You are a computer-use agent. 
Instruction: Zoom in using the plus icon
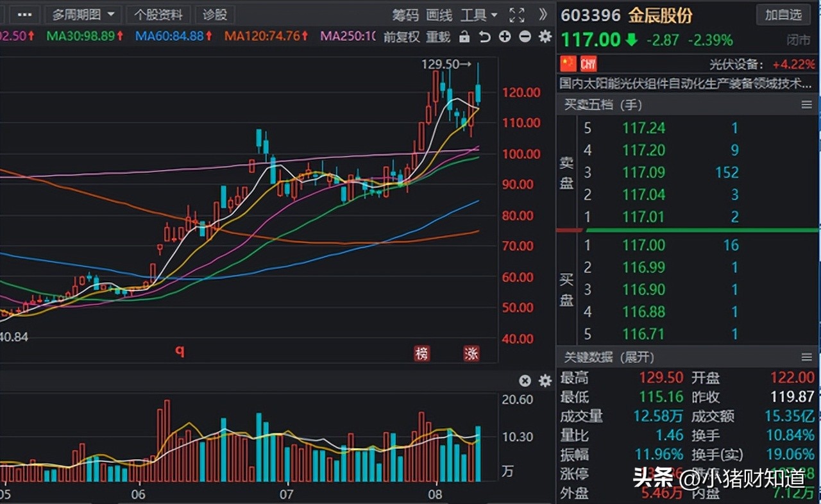(505, 37)
